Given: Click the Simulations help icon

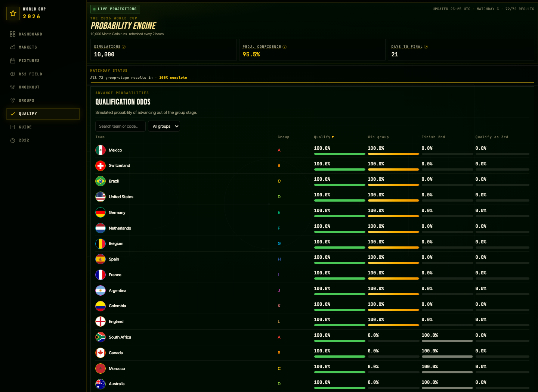Looking at the screenshot, I should click(x=124, y=47).
